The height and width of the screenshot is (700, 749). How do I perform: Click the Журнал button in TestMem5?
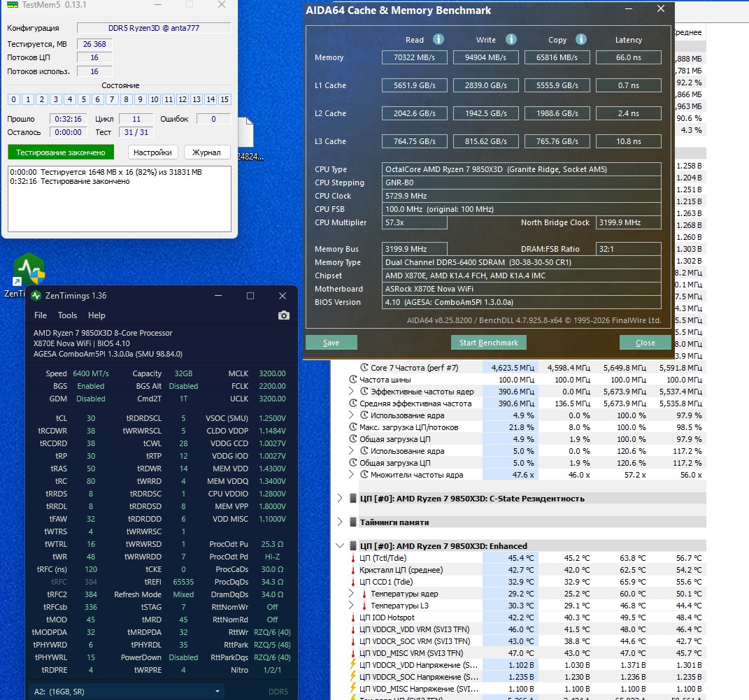tap(206, 152)
